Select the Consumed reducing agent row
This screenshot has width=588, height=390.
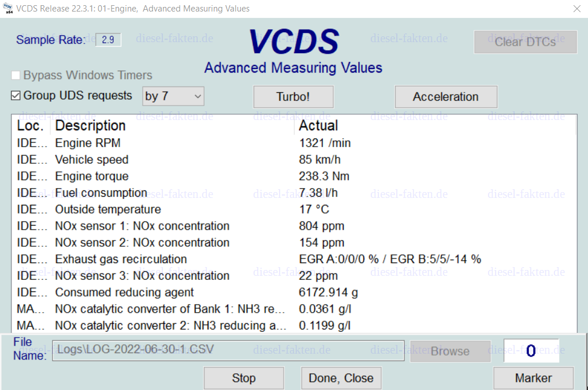(x=294, y=292)
